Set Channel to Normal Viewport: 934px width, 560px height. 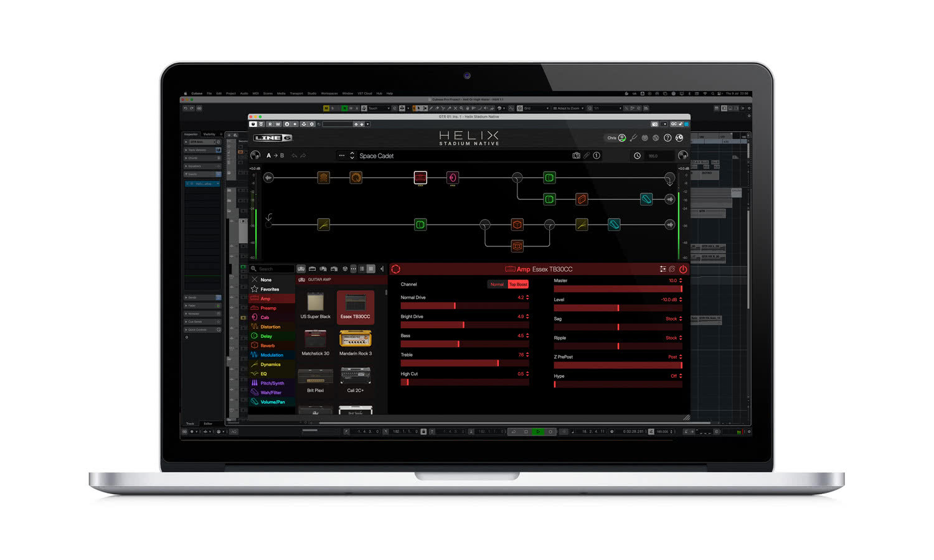(497, 284)
